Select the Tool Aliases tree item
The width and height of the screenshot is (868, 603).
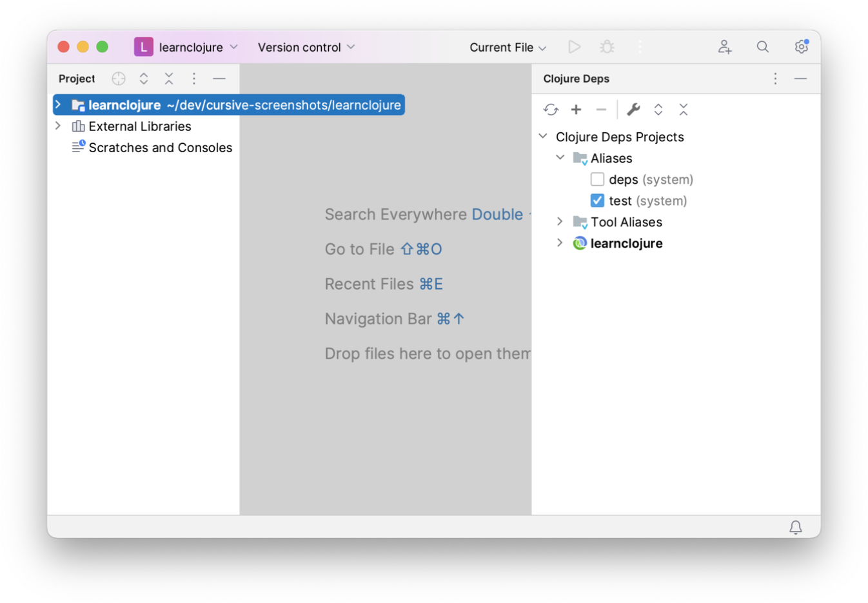pyautogui.click(x=626, y=222)
